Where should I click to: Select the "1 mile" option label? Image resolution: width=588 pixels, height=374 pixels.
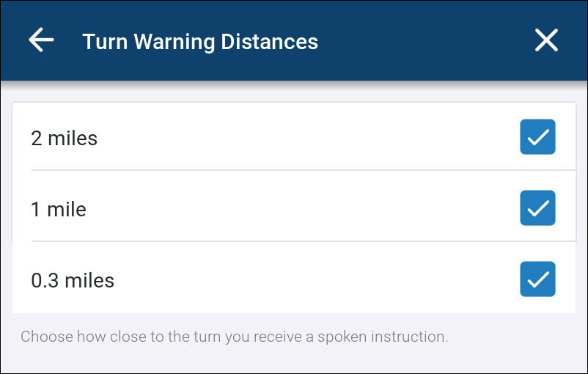[x=58, y=209]
